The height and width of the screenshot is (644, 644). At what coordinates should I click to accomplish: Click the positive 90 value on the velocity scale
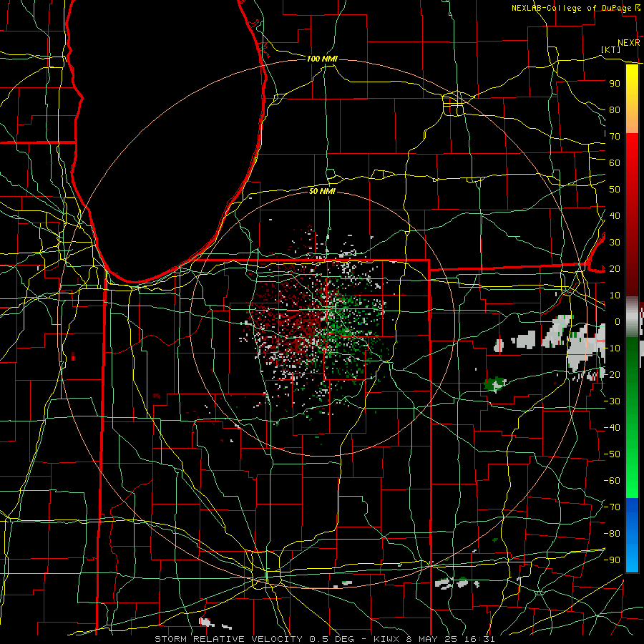click(615, 84)
